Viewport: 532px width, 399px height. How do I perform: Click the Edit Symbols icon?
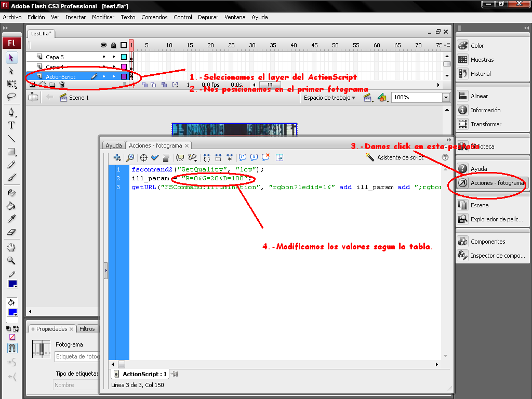coord(383,98)
